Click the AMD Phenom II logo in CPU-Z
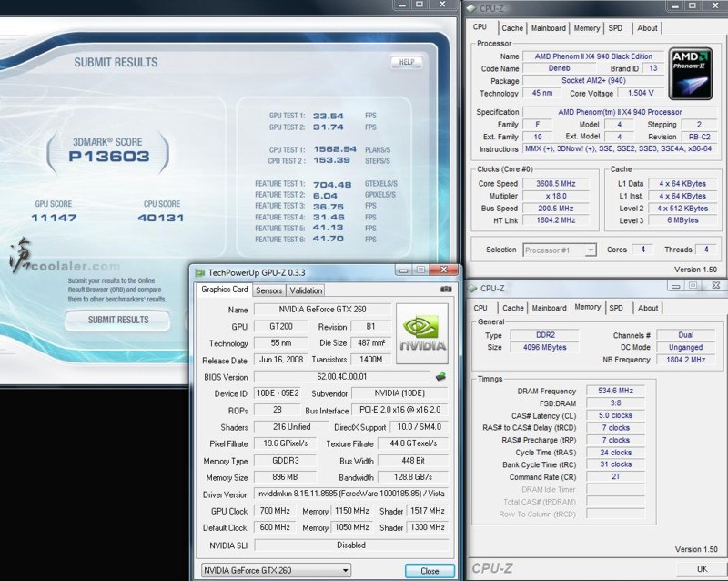This screenshot has width=728, height=581. click(691, 74)
